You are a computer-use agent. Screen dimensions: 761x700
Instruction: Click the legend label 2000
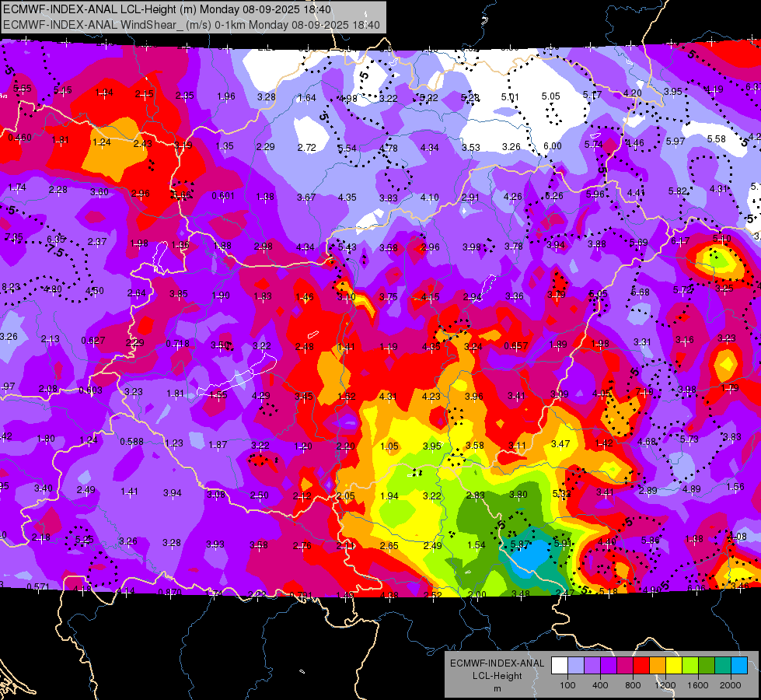point(731,685)
